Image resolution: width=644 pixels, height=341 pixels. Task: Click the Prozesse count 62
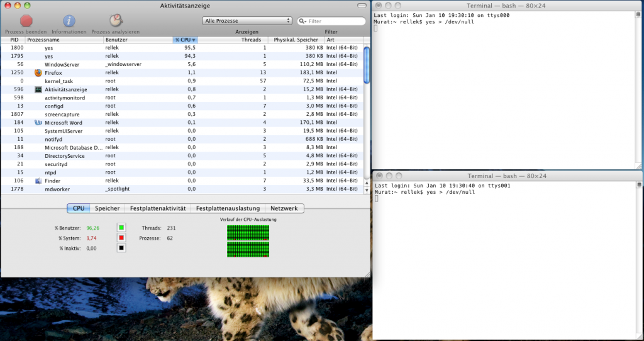coord(170,238)
